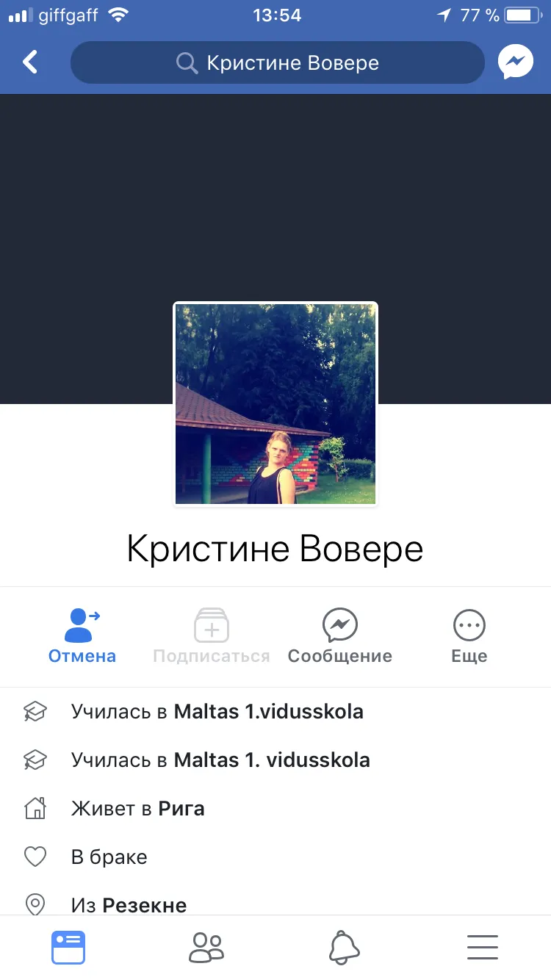Tap the dark cover photo area

click(x=275, y=198)
